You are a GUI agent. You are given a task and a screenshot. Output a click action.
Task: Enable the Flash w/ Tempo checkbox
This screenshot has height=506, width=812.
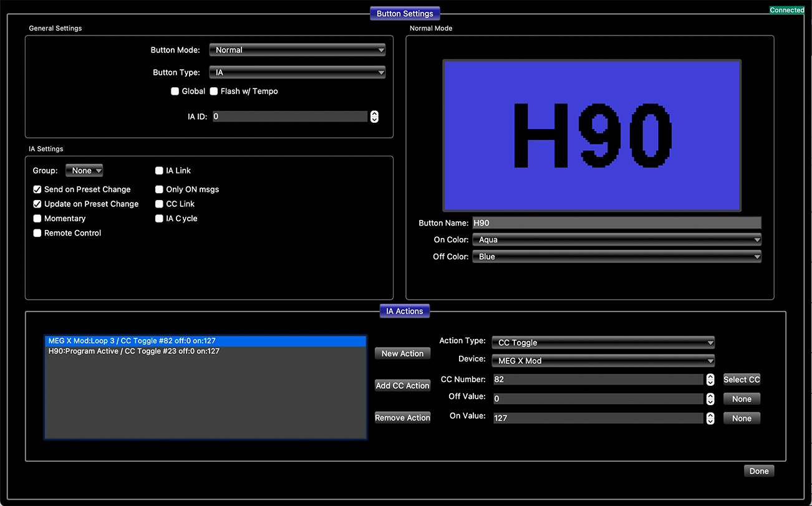point(214,92)
